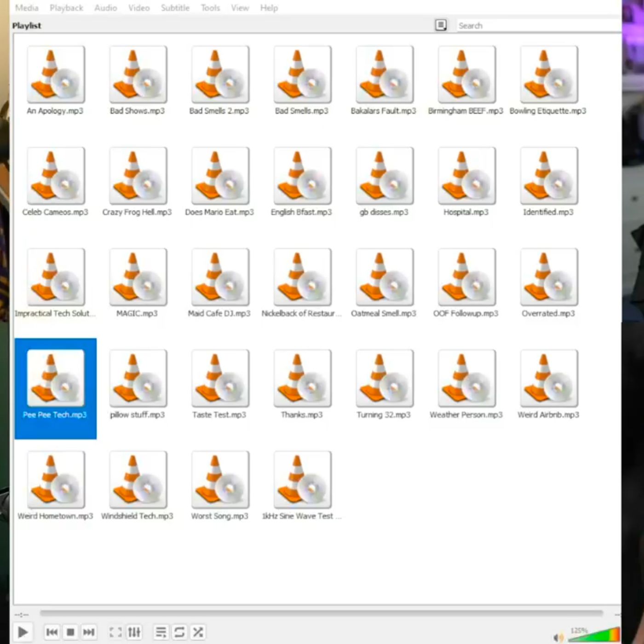
Task: Mute audio via speaker icon
Action: 558,637
